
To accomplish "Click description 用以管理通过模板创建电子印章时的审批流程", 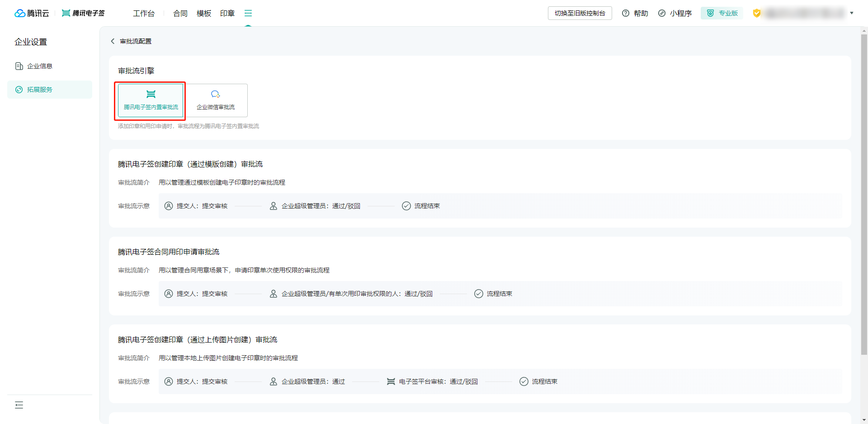I will click(222, 182).
